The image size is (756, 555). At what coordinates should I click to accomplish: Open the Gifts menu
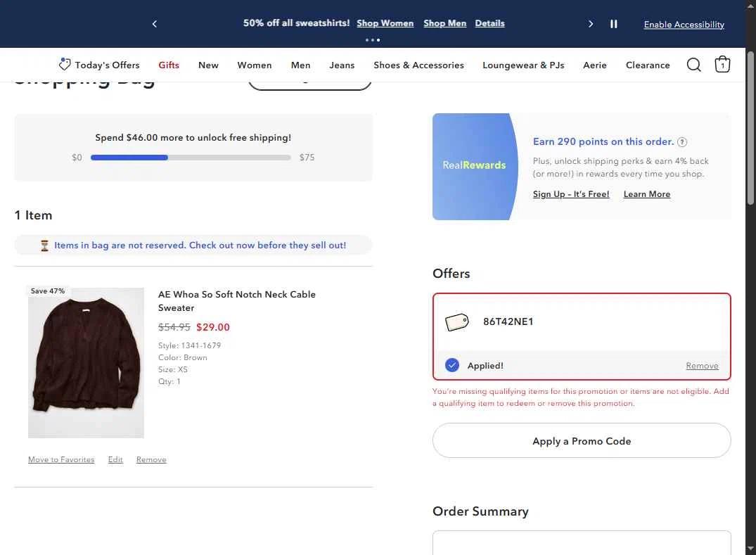(169, 65)
